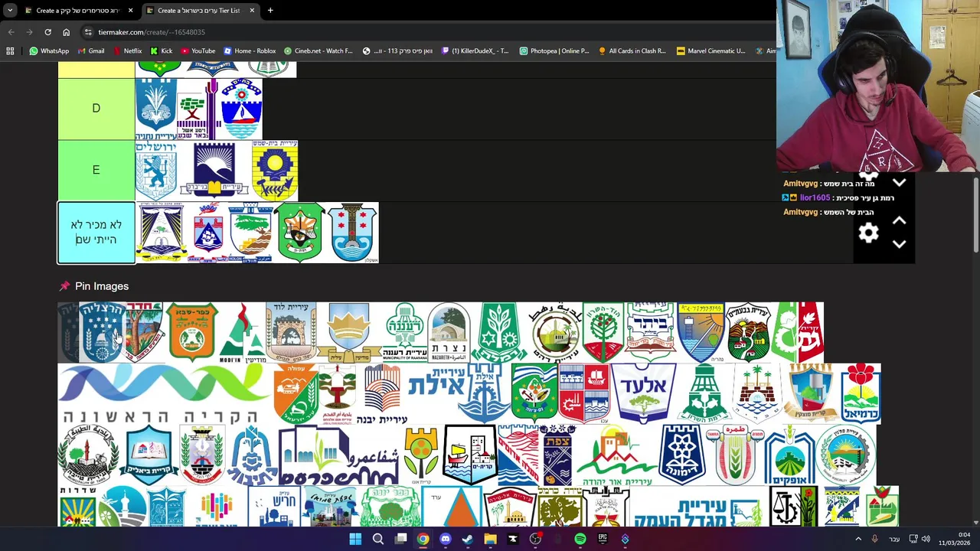Select the E tier label
The image size is (980, 551).
(x=96, y=170)
